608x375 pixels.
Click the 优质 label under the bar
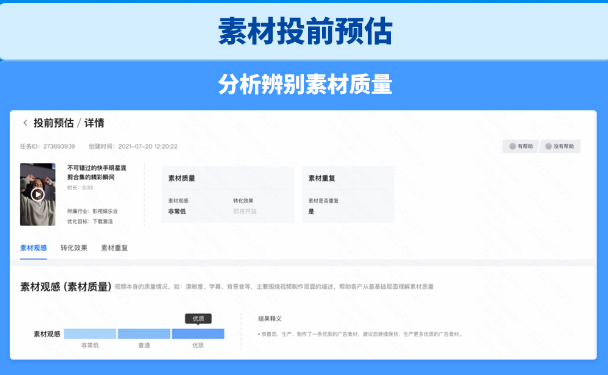click(x=198, y=345)
